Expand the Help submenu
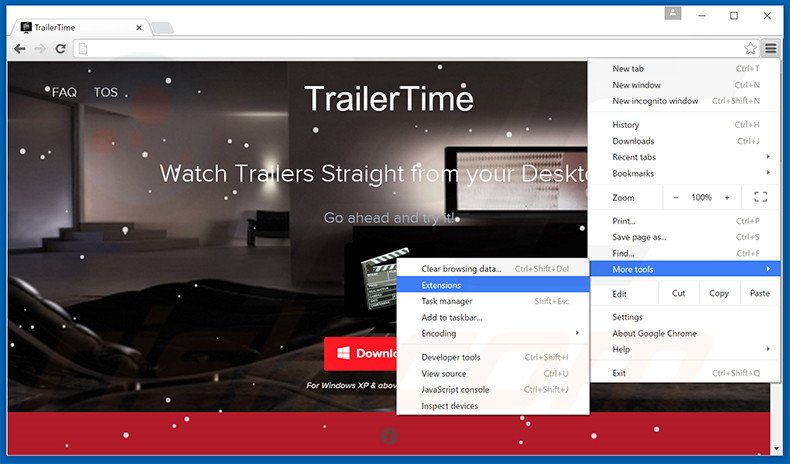790x464 pixels. (x=684, y=349)
